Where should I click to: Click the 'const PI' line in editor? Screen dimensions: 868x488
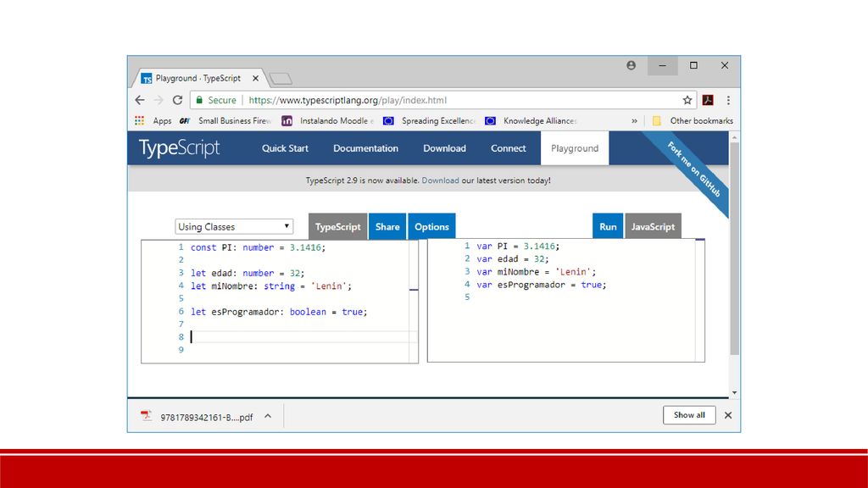[x=258, y=247]
